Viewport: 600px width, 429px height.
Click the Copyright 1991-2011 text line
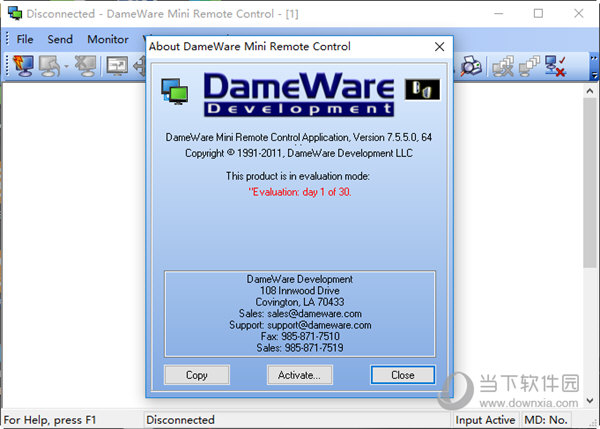click(299, 153)
